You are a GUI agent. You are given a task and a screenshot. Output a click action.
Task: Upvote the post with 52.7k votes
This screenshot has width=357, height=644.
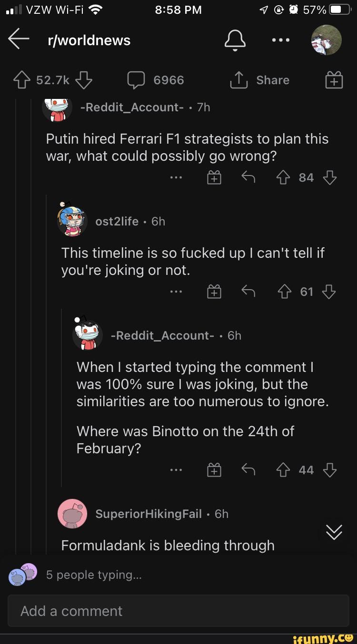pos(21,80)
